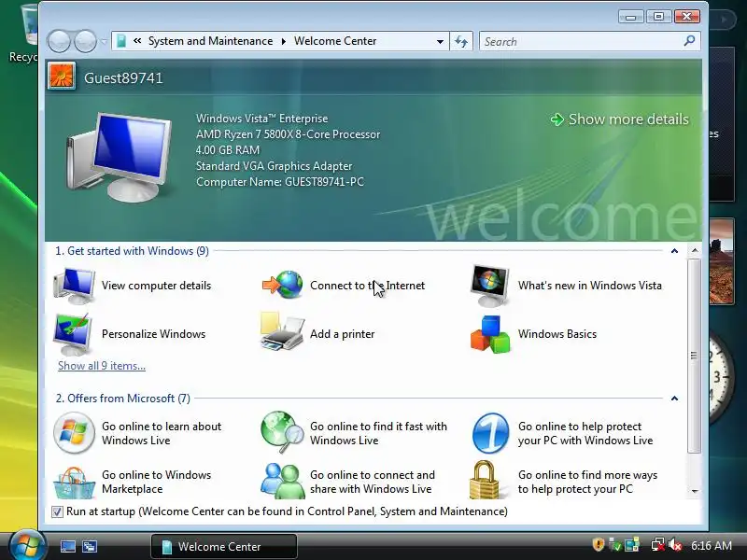Open the recent pages dropdown arrow
The height and width of the screenshot is (560, 747).
tap(104, 42)
